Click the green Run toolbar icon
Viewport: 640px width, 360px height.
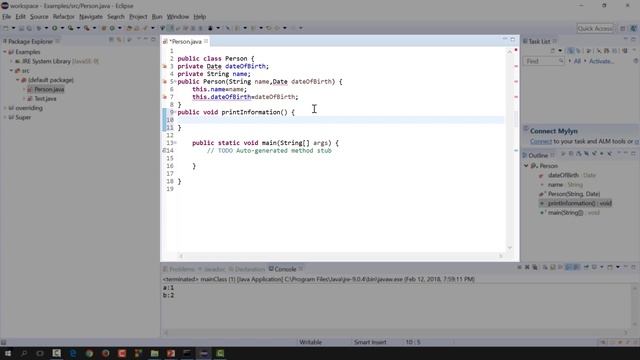click(54, 28)
